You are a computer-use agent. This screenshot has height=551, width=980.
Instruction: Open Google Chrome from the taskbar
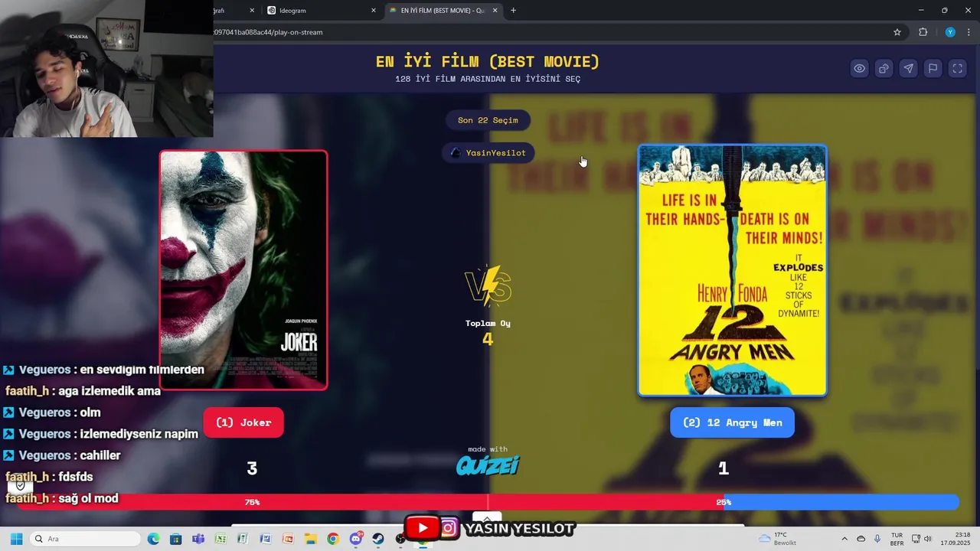pyautogui.click(x=332, y=539)
